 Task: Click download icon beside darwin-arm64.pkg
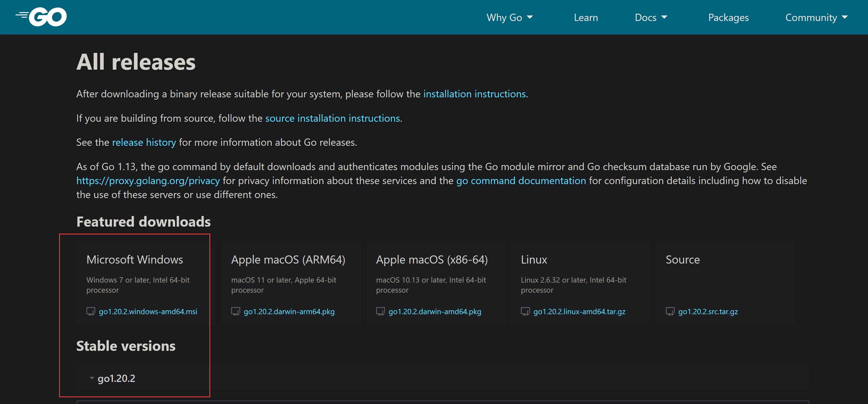pyautogui.click(x=235, y=311)
